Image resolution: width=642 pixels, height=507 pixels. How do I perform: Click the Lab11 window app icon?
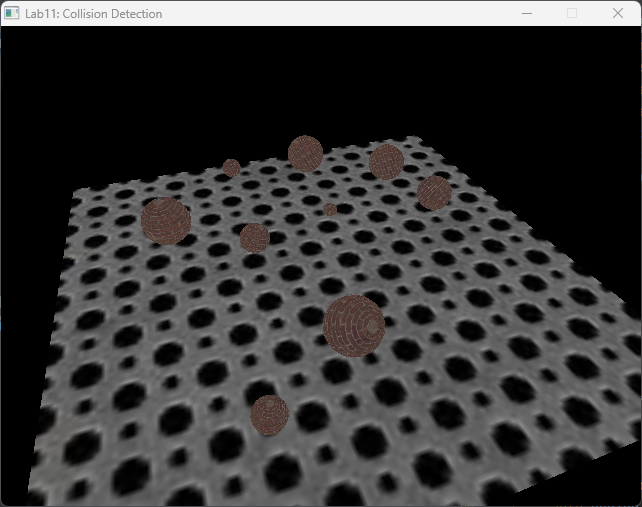[x=11, y=13]
